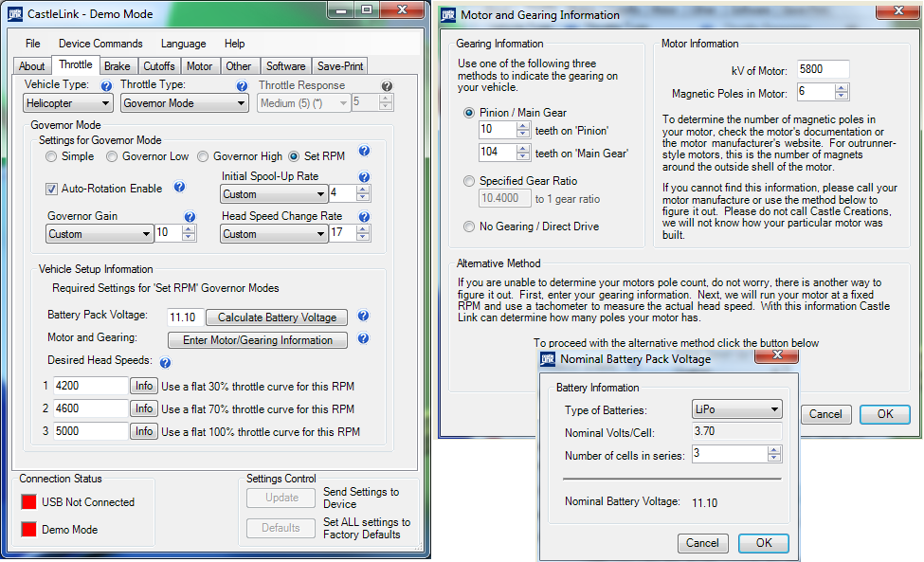Click Enter Motor/Gearing Information button
Image resolution: width=924 pixels, height=562 pixels.
pos(258,340)
